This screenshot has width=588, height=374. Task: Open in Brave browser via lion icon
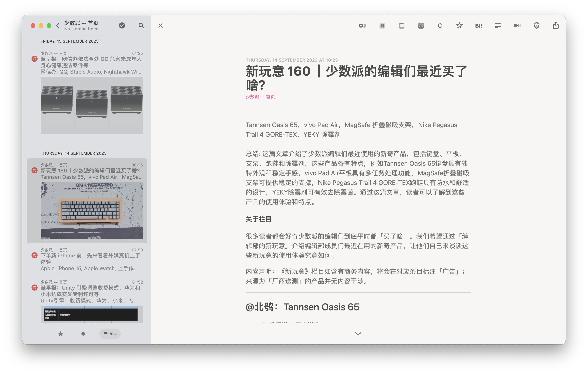point(536,26)
